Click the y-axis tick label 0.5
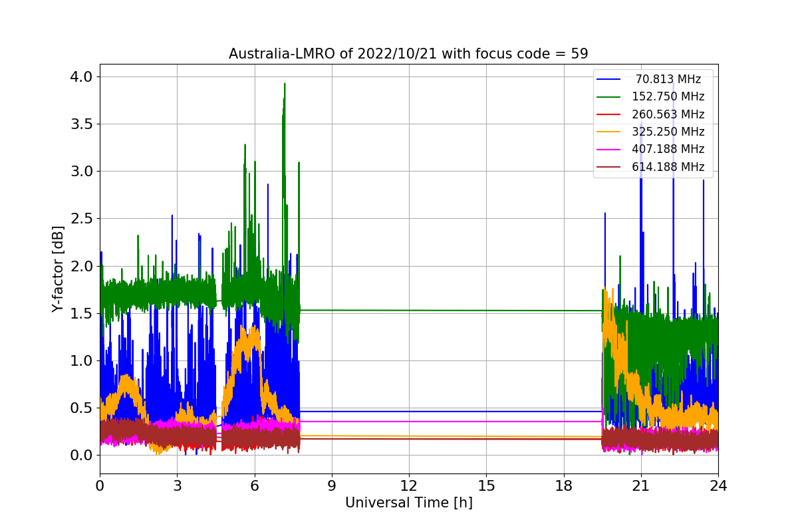This screenshot has height=532, width=798. (82, 408)
